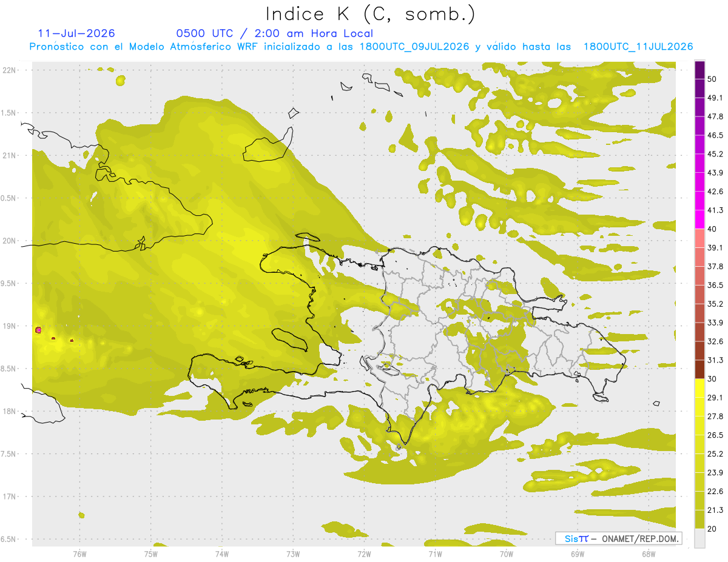
Task: Click the "39.1" color scale value
Action: tap(715, 248)
